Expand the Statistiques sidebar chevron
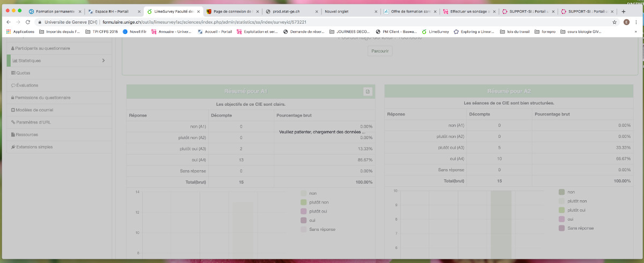644x263 pixels. click(x=103, y=61)
